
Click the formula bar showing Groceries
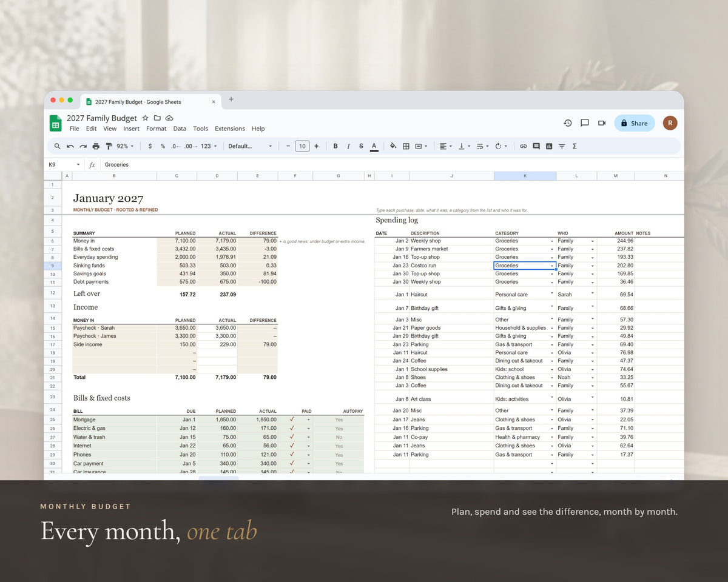tap(392, 165)
